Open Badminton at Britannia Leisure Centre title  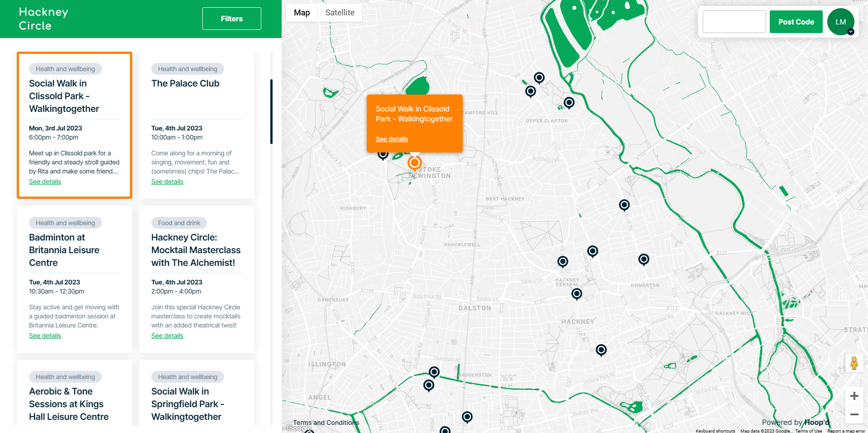coord(64,250)
